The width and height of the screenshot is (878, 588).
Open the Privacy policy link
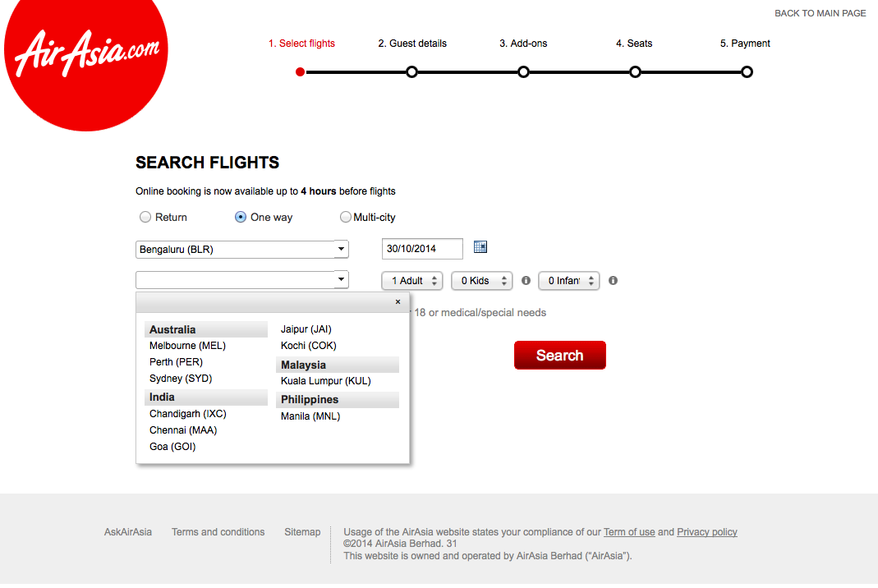click(706, 532)
